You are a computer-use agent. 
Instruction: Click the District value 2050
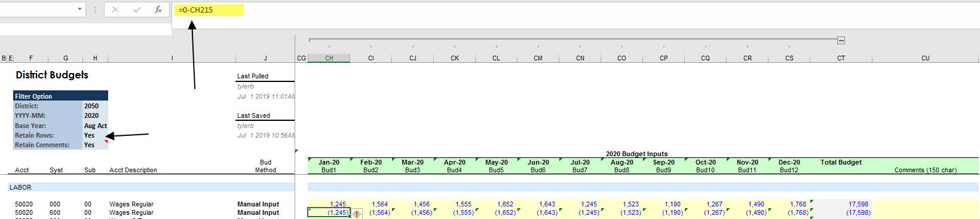click(95, 106)
